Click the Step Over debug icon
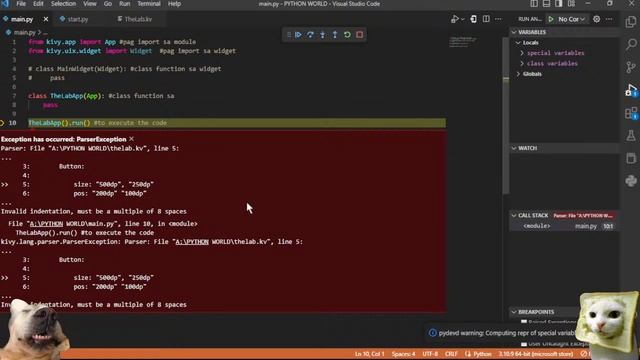 click(311, 35)
